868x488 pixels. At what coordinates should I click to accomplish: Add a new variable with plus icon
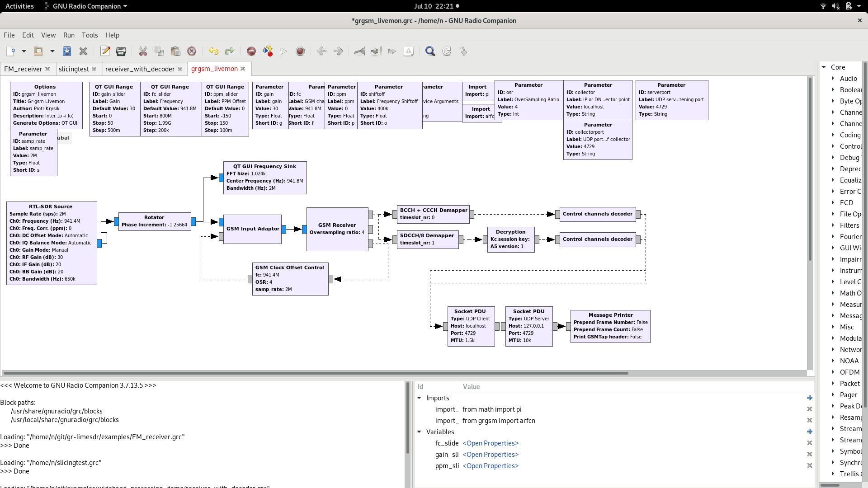[x=810, y=432]
